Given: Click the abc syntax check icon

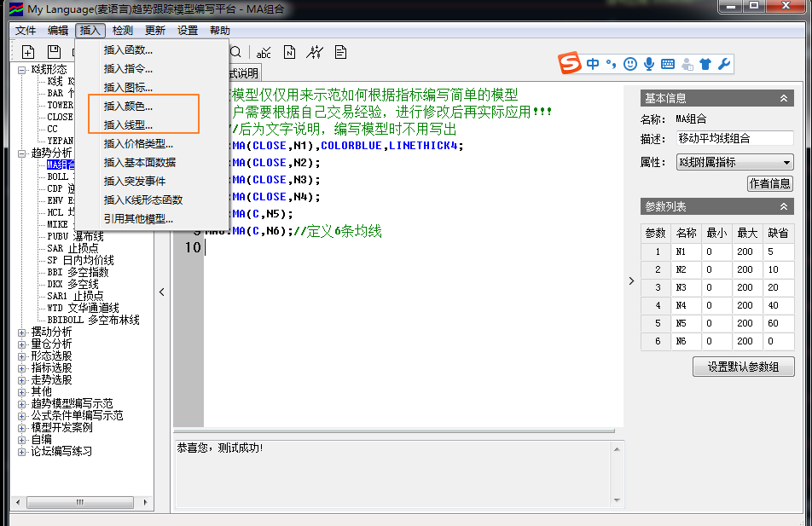Looking at the screenshot, I should click(264, 53).
